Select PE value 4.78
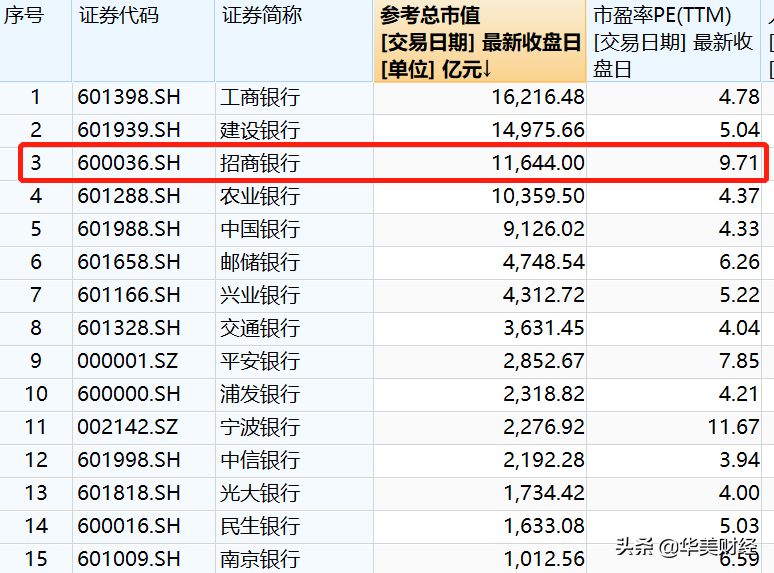 click(739, 97)
